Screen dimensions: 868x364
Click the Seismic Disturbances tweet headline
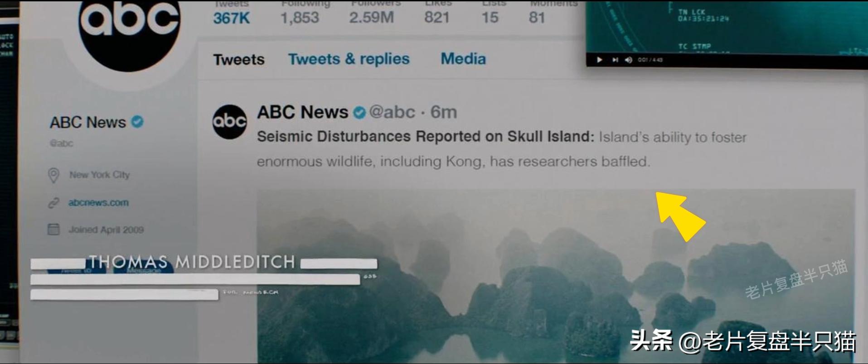426,136
